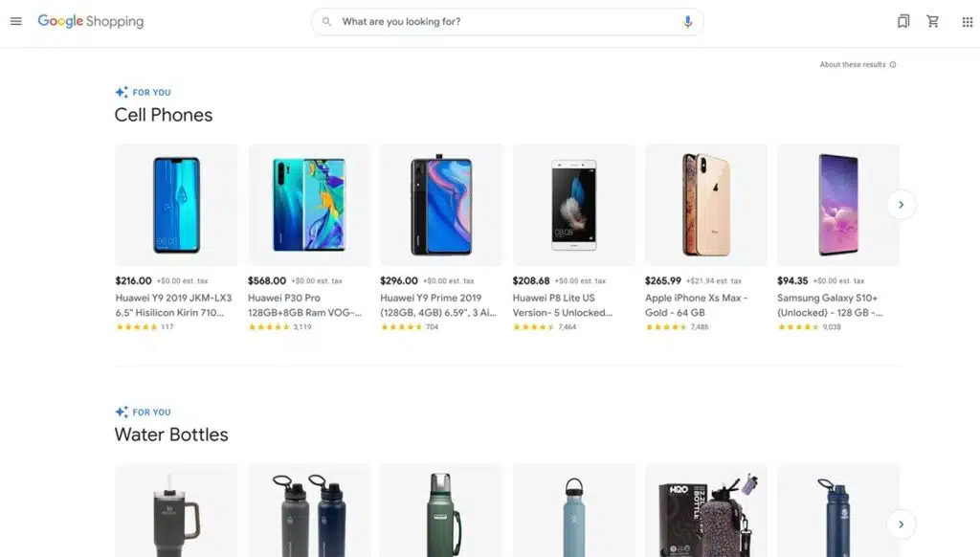980x557 pixels.
Task: Open the FOR YOU label above Cell Phones
Action: click(x=150, y=92)
